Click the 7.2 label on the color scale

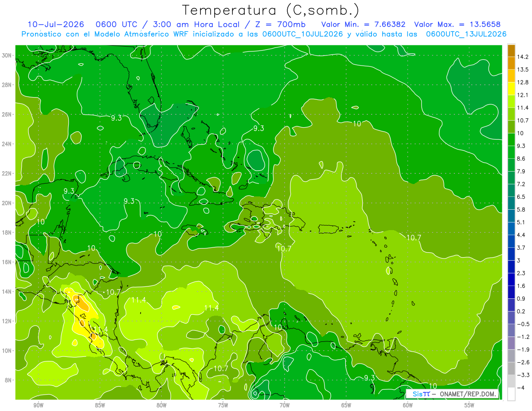(x=521, y=184)
